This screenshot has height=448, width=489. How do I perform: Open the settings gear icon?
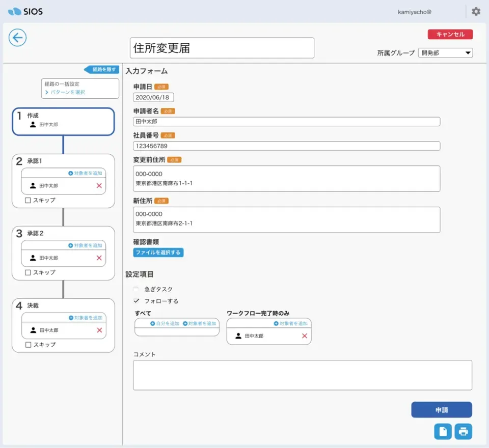coord(476,11)
